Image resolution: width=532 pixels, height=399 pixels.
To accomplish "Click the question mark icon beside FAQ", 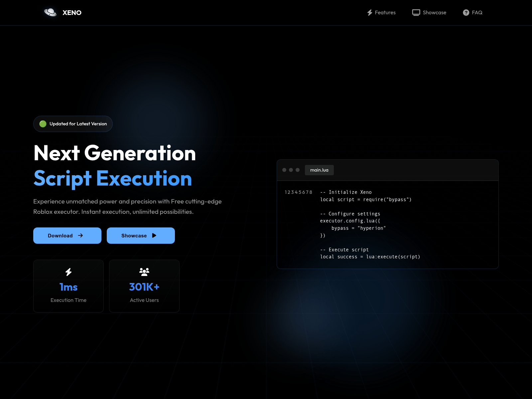I will [x=466, y=13].
